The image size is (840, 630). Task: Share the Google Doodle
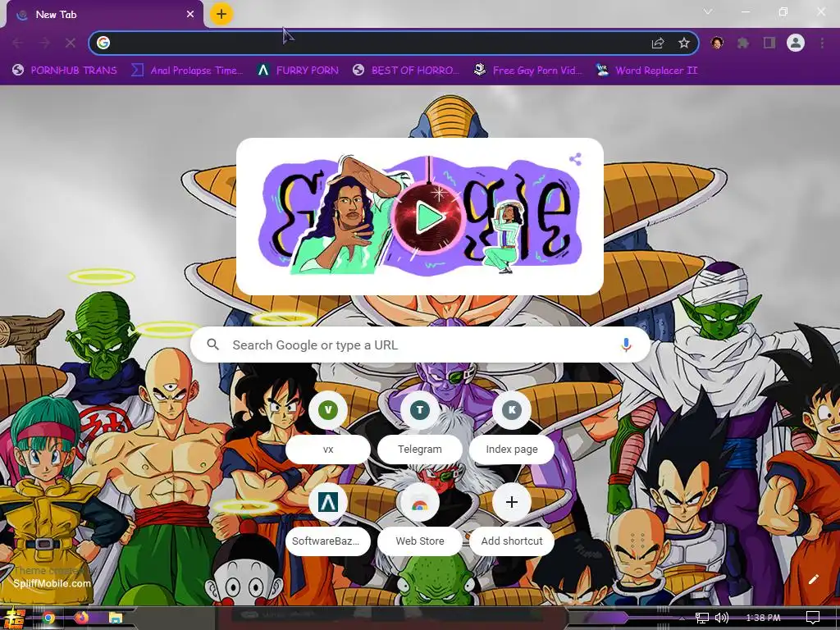point(575,159)
